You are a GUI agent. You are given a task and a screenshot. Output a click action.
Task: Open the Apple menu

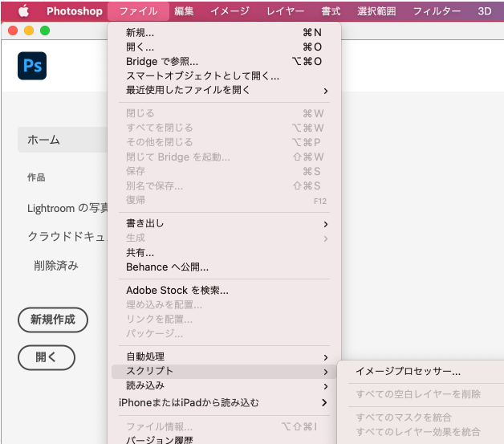[x=23, y=11]
